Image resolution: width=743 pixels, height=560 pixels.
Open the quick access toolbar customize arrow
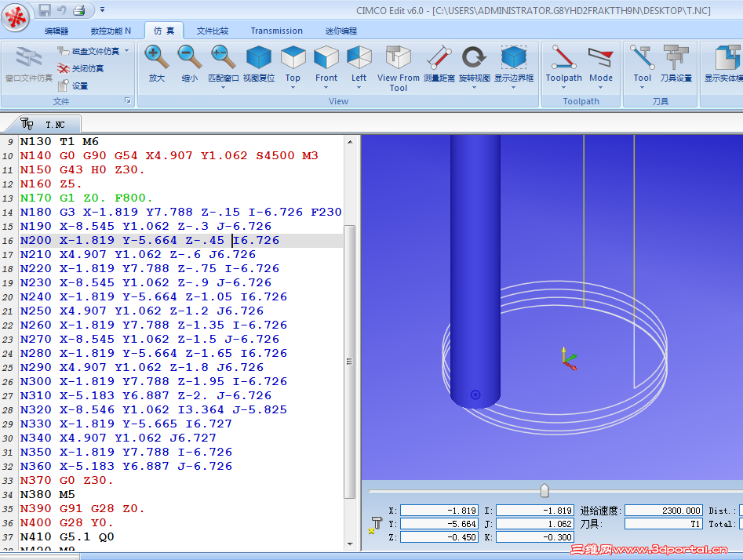click(102, 9)
